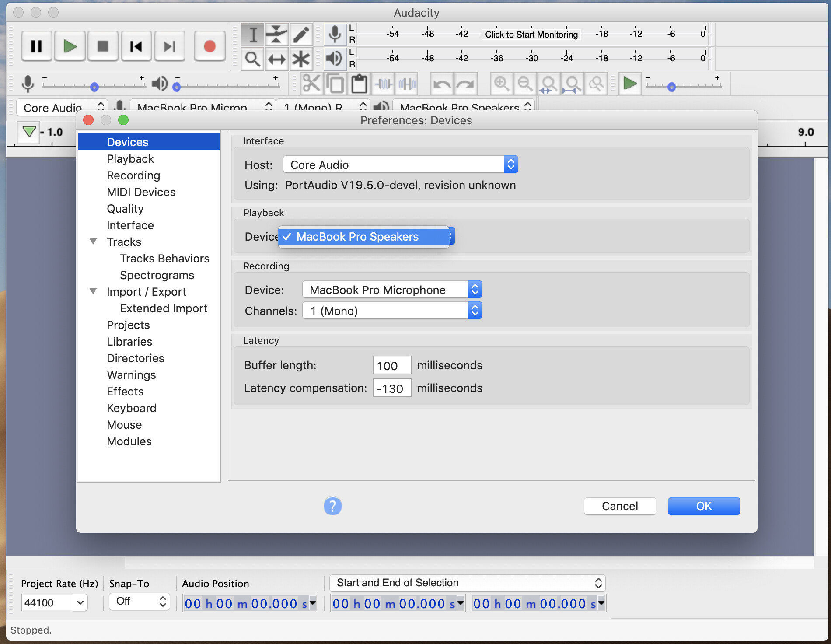831x644 pixels.
Task: Click the Copy icon in edit toolbar
Action: pos(335,84)
